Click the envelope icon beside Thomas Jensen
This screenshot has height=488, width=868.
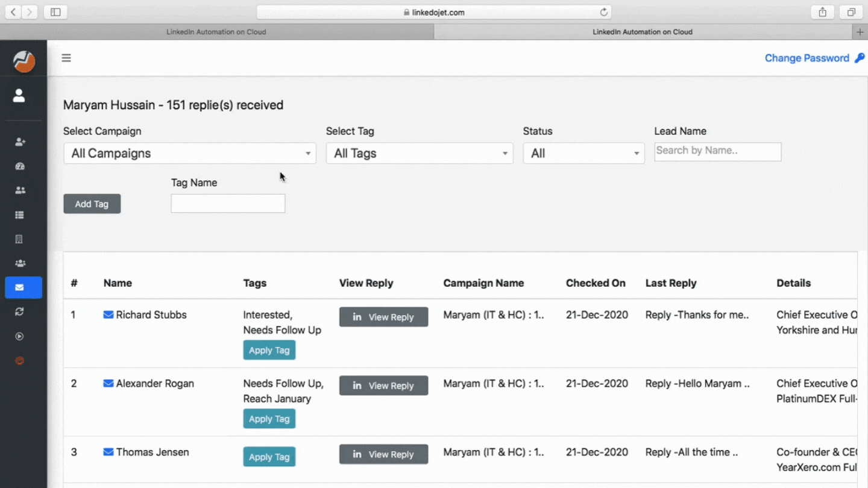tap(108, 452)
